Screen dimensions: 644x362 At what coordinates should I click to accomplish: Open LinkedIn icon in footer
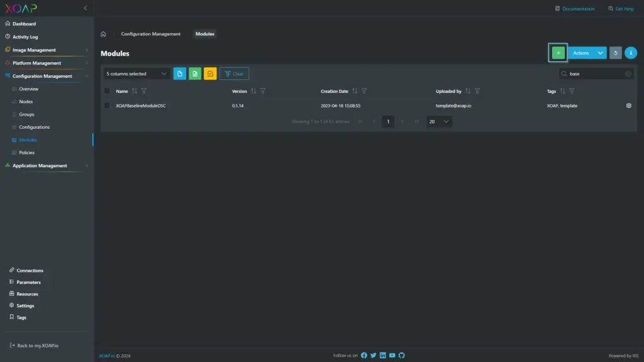click(383, 356)
